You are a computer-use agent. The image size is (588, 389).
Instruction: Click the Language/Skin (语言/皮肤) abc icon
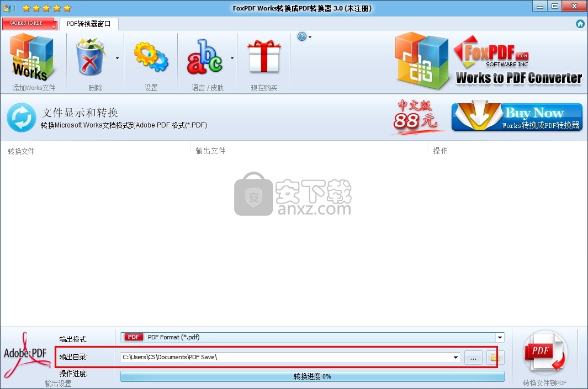[205, 57]
